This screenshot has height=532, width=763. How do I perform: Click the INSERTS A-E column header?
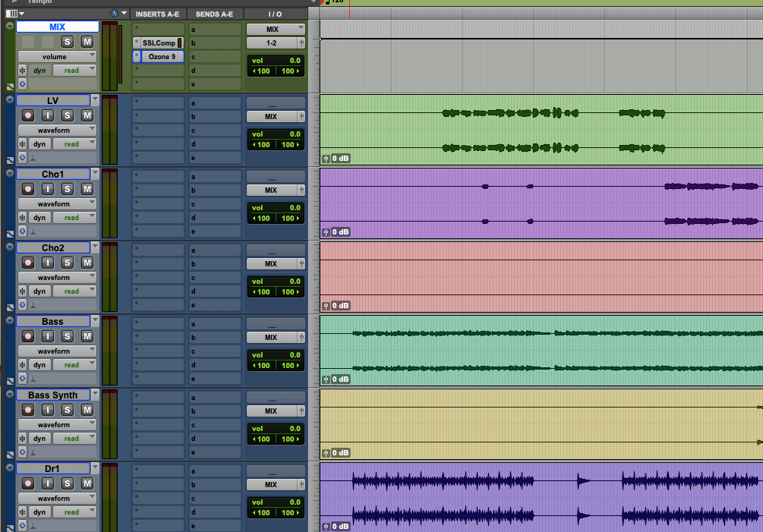(x=157, y=14)
